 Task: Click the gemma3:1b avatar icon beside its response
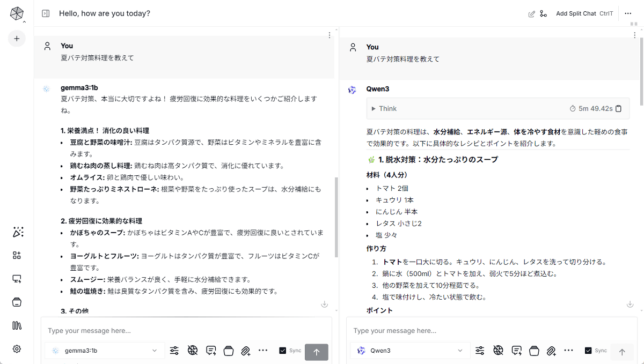47,88
